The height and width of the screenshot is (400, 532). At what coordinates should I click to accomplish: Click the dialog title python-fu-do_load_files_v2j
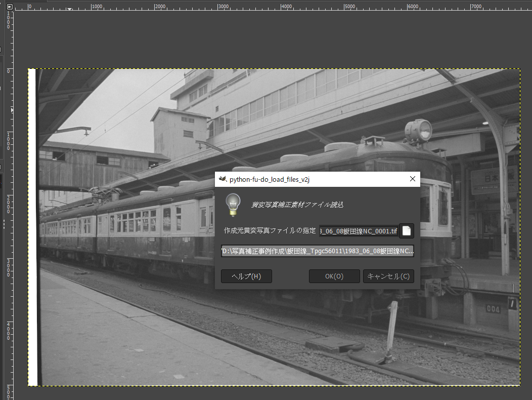[x=270, y=179]
